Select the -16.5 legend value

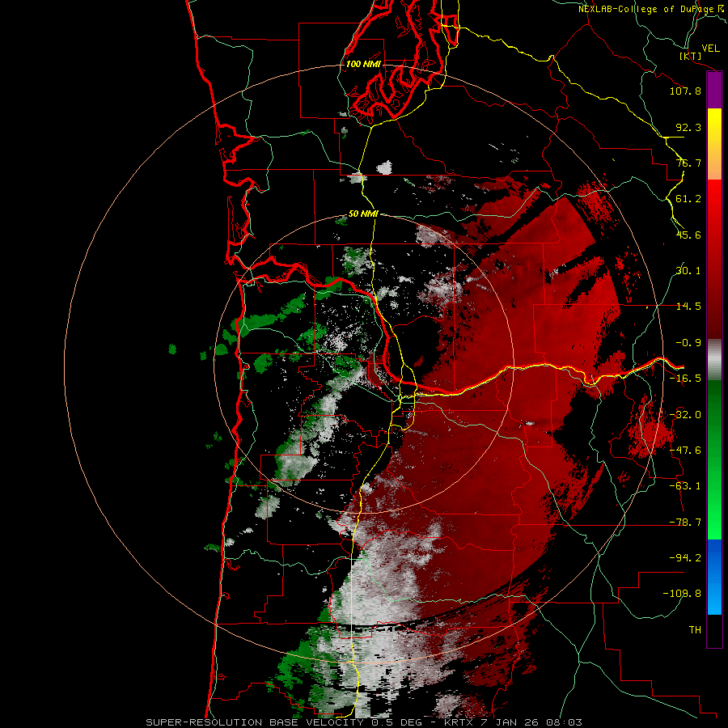coord(685,379)
